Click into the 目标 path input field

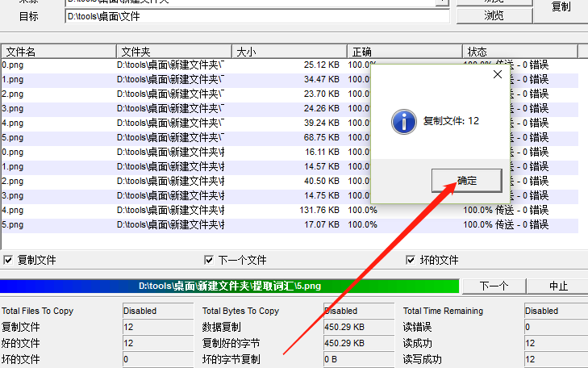tap(257, 16)
